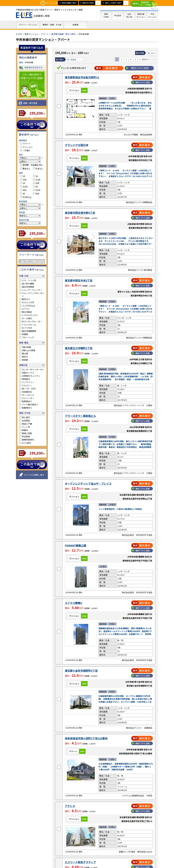Switch to 駐車場 tab
Image resolution: width=174 pixels, height=868 pixels.
click(75, 25)
